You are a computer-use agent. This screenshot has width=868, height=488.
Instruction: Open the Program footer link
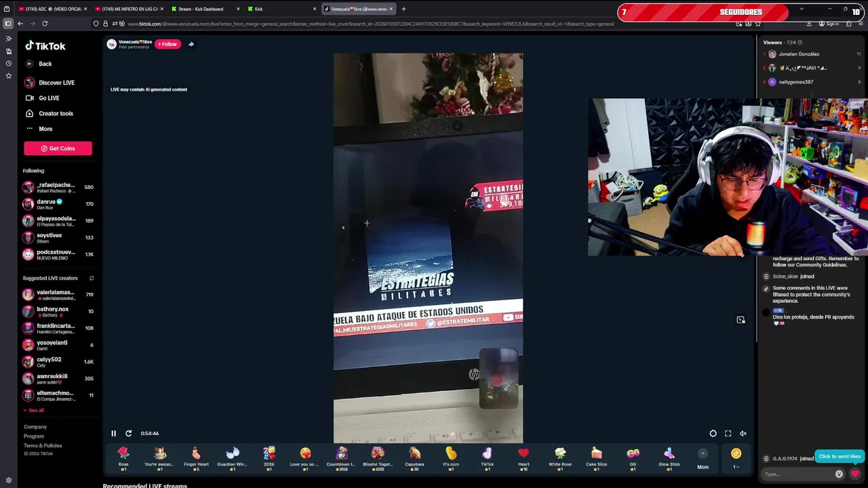point(34,436)
